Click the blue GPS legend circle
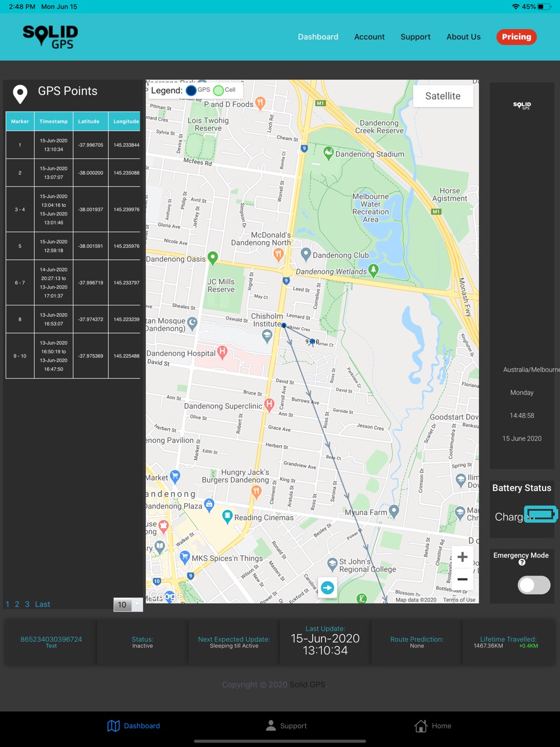The image size is (560, 747). coord(191,90)
